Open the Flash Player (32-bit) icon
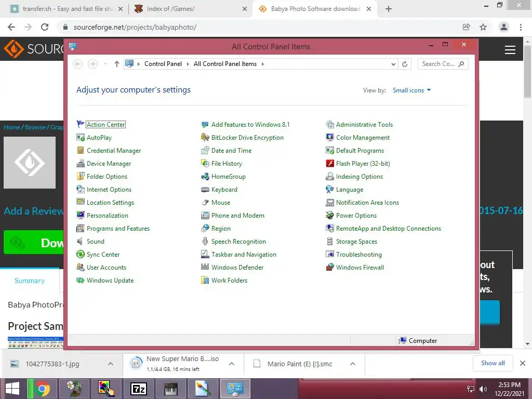Image resolution: width=532 pixels, height=399 pixels. (x=330, y=164)
